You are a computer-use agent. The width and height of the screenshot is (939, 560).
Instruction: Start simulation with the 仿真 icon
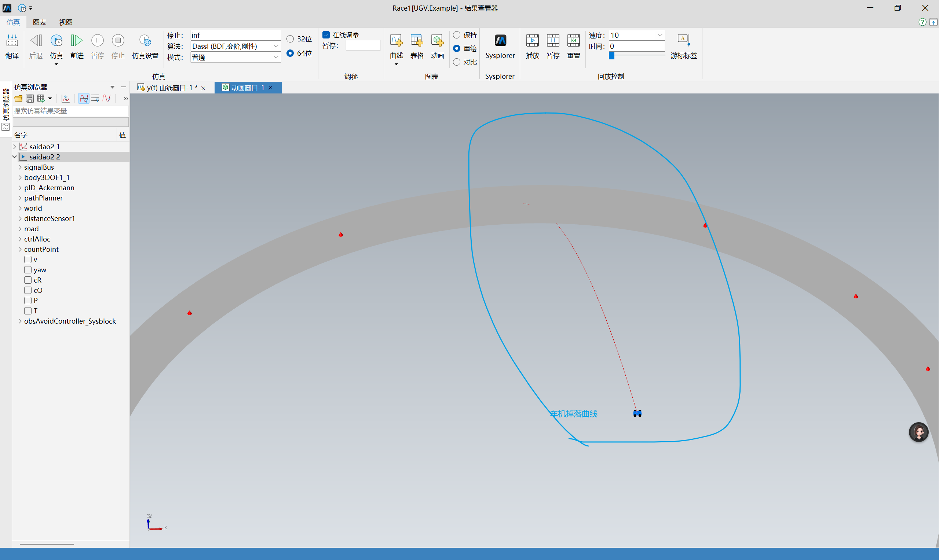[56, 41]
